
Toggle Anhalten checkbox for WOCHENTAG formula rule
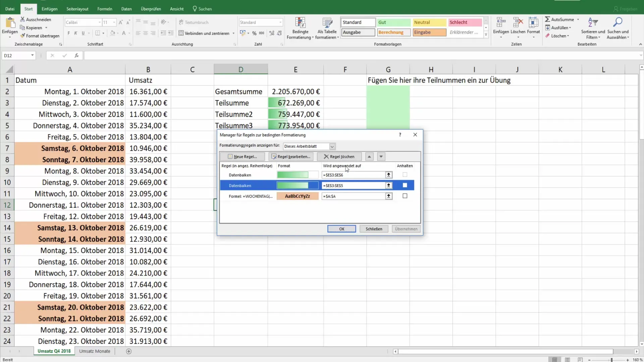point(405,196)
